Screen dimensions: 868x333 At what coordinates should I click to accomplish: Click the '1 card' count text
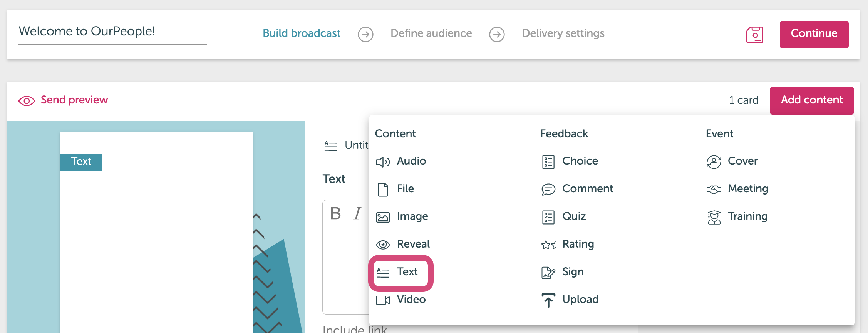[744, 100]
